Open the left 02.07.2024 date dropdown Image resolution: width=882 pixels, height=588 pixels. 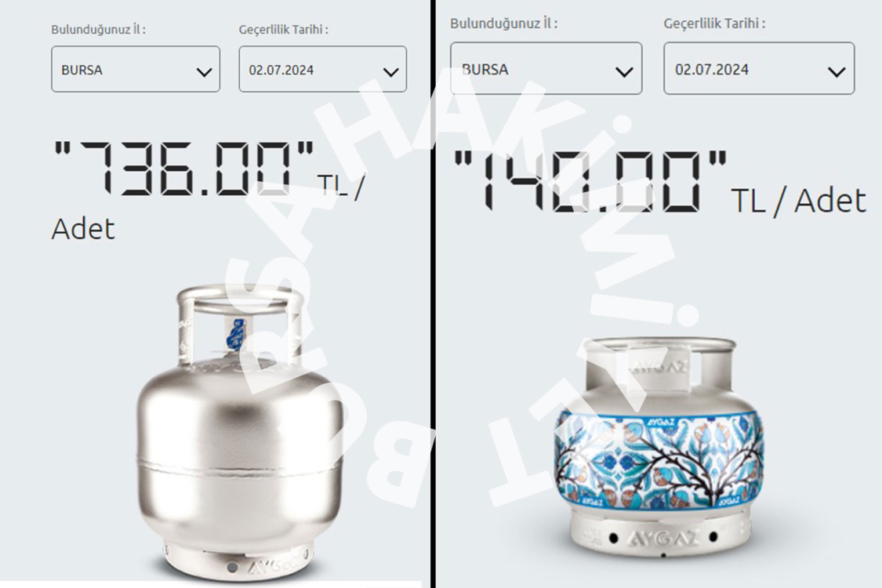[x=322, y=69]
